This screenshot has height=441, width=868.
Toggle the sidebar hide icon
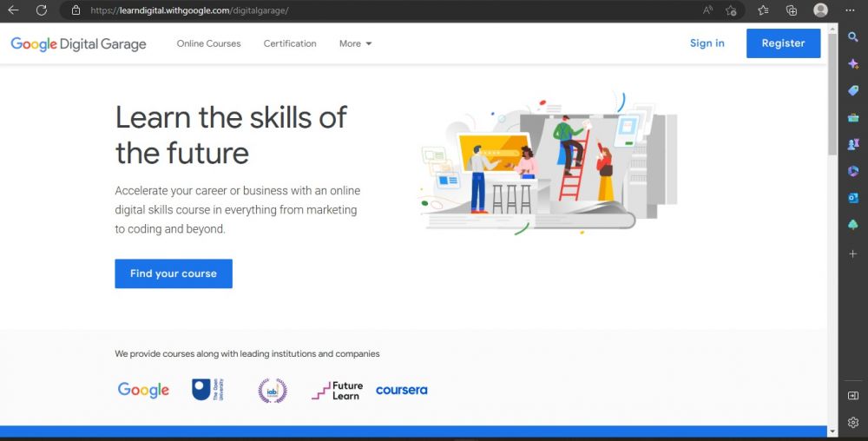pos(853,396)
